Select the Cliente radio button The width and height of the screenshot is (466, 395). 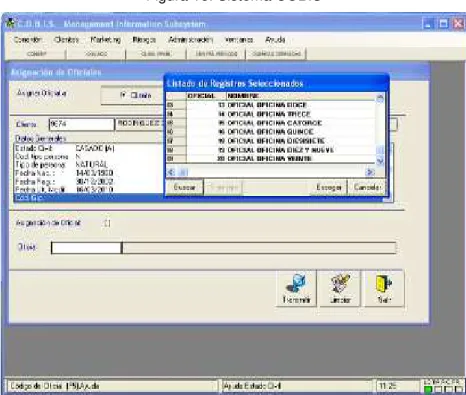click(x=123, y=95)
